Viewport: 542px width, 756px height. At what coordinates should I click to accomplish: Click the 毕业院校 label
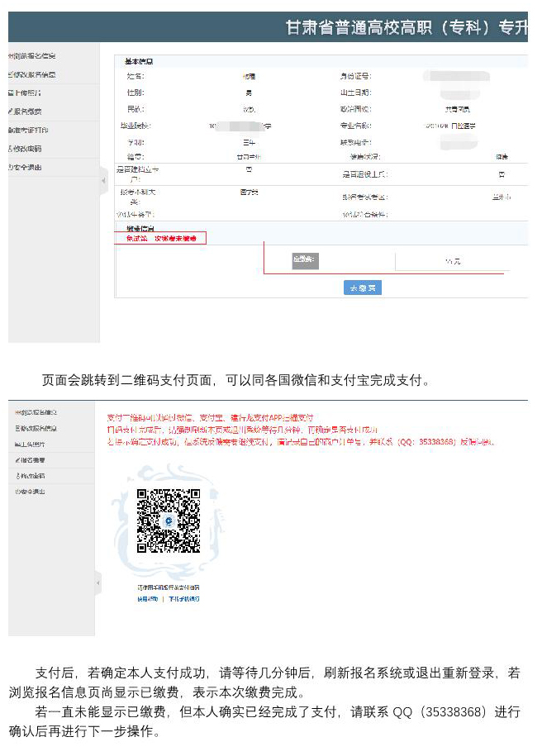click(x=136, y=126)
